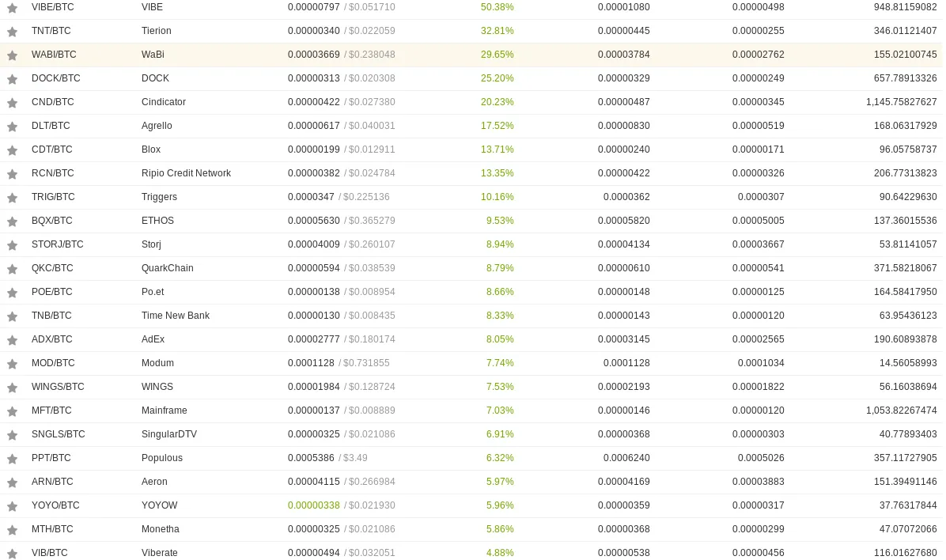Mark POE/BTC with the star
This screenshot has width=946, height=560.
point(12,293)
